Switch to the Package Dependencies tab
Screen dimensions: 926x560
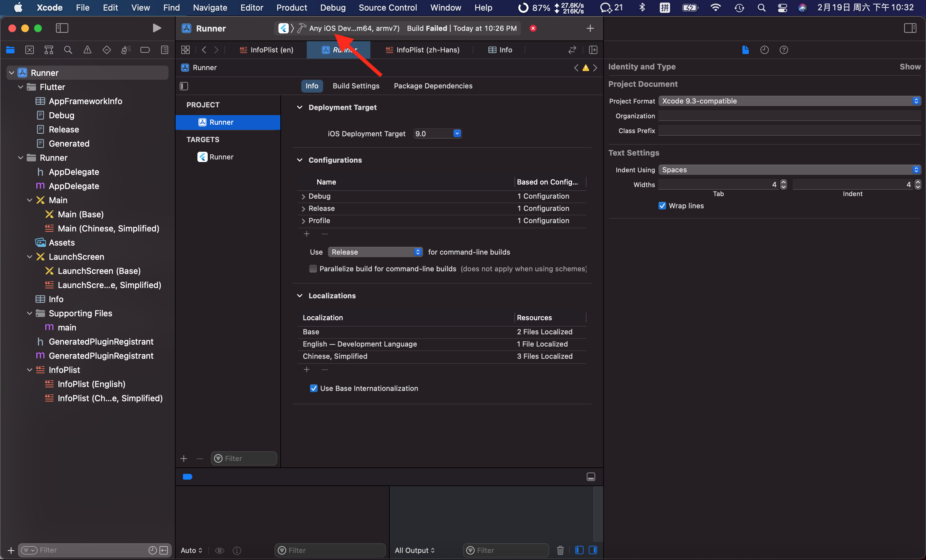point(433,86)
